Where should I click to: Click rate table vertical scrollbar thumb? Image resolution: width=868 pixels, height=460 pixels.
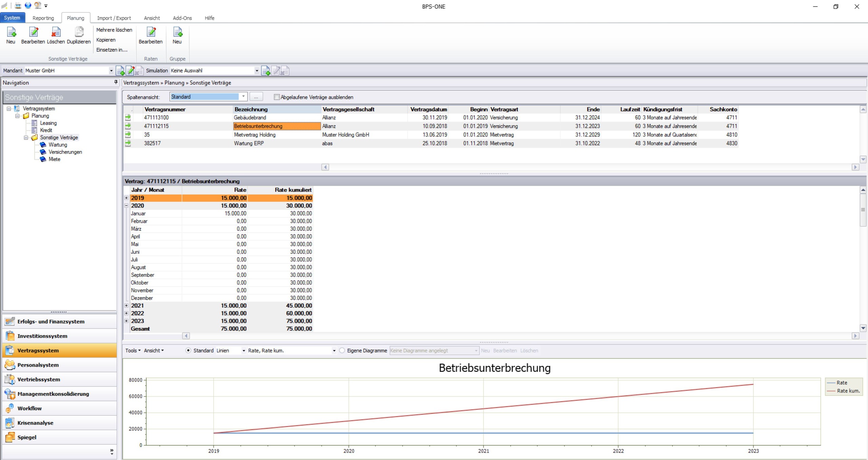click(863, 210)
